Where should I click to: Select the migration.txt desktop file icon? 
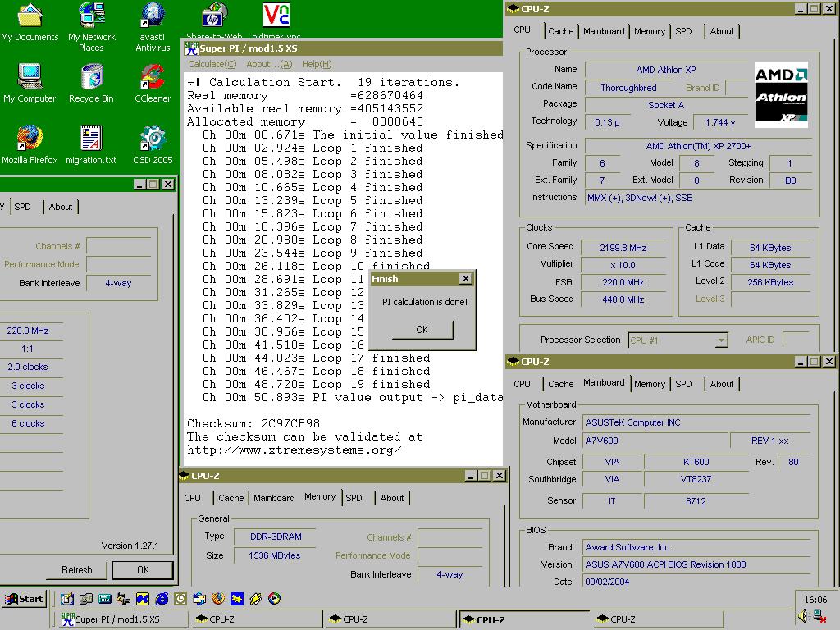point(91,144)
